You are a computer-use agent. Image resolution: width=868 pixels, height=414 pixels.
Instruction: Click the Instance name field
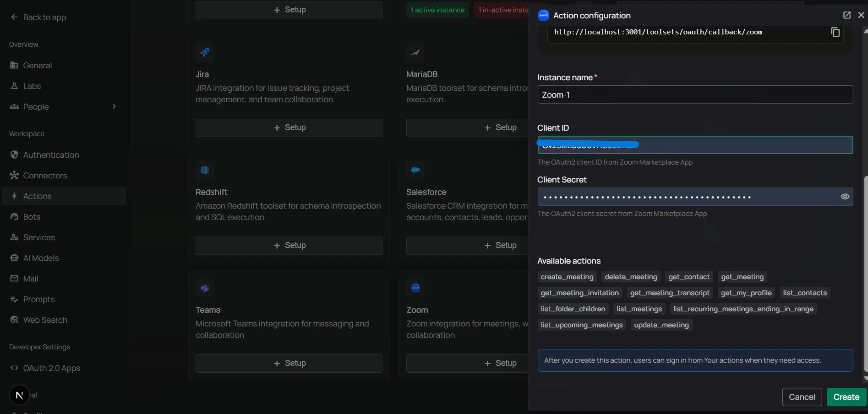click(695, 94)
